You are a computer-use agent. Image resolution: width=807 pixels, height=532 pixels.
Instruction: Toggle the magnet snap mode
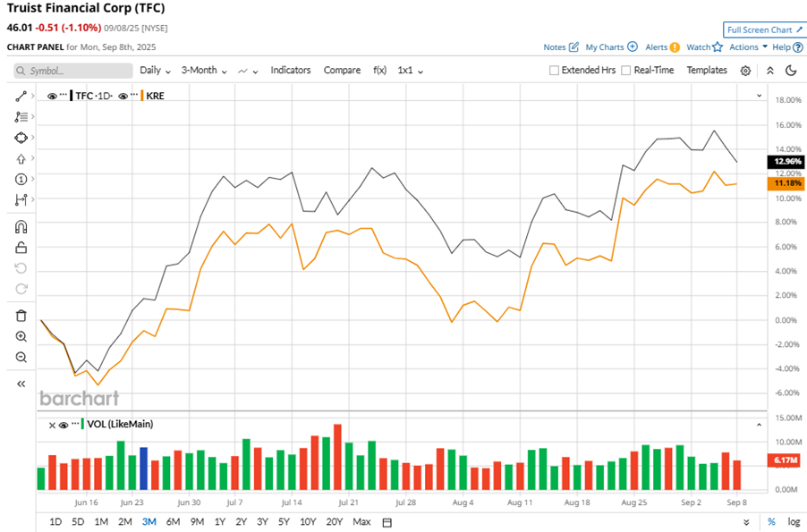21,227
